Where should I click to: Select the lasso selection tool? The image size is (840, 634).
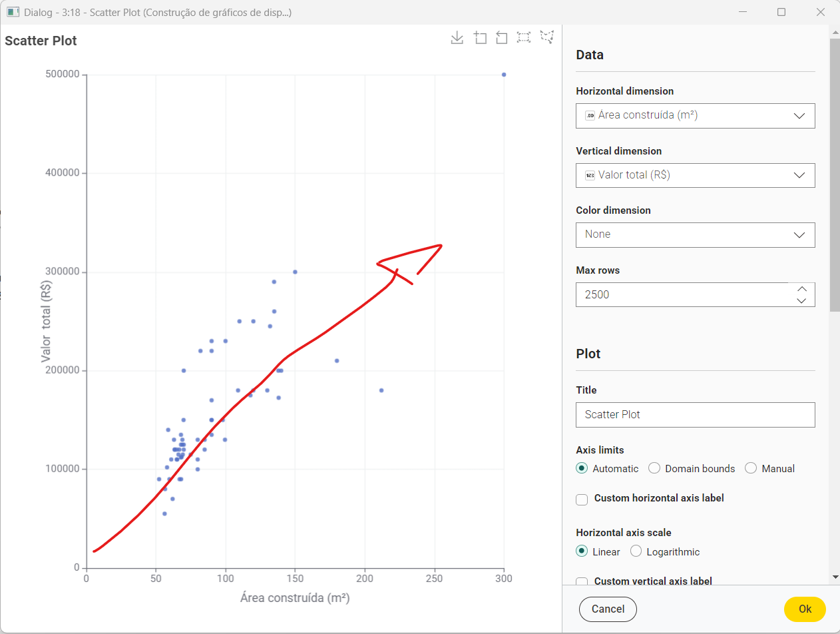pos(547,38)
